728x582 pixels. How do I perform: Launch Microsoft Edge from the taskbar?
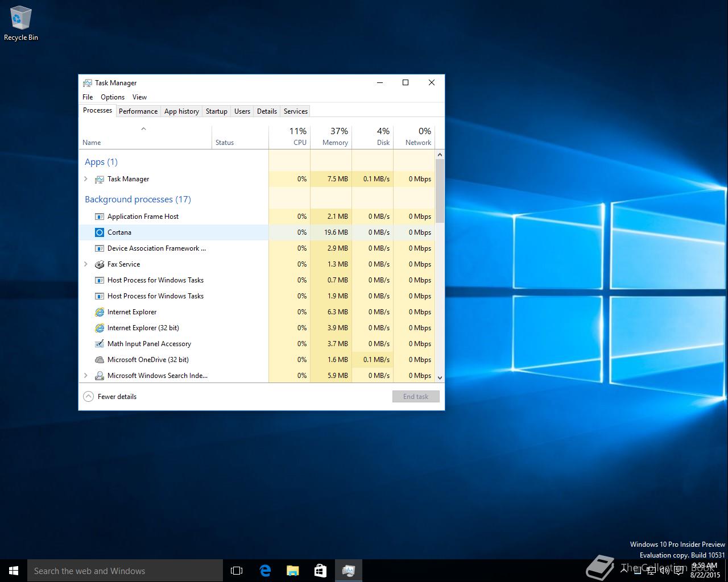[265, 571]
